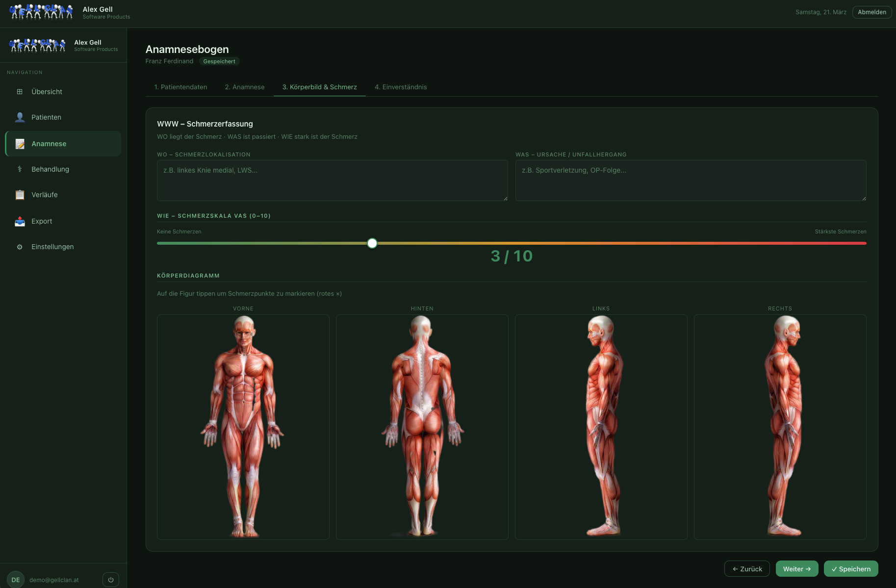
Task: Open Verläufe section
Action: 63,195
